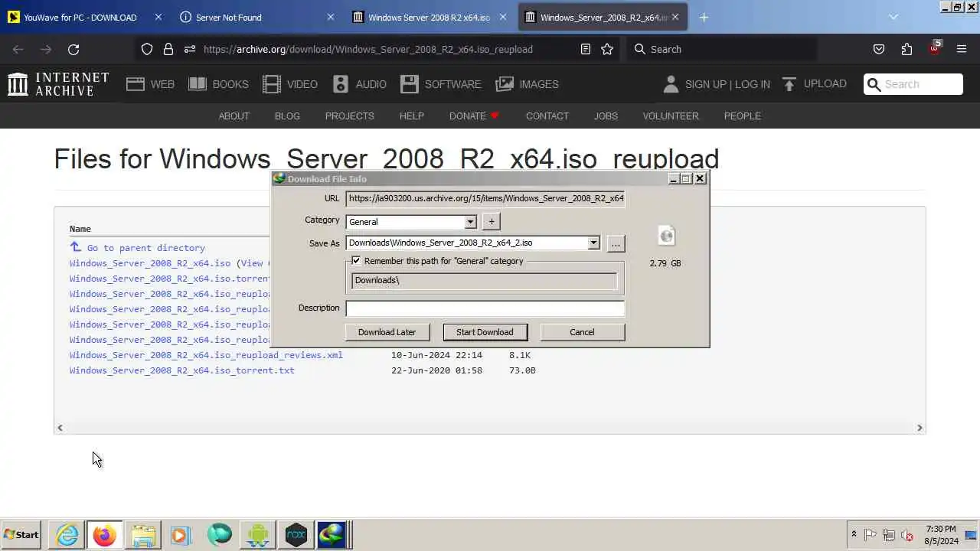The height and width of the screenshot is (551, 980).
Task: Click the muted volume tray icon
Action: (x=907, y=535)
